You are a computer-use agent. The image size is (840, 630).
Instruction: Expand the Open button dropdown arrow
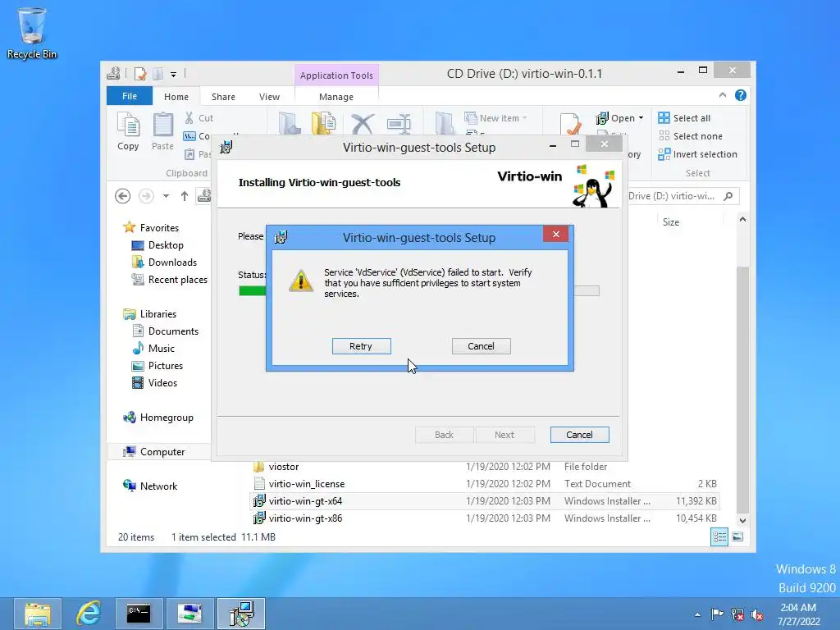[x=641, y=118]
